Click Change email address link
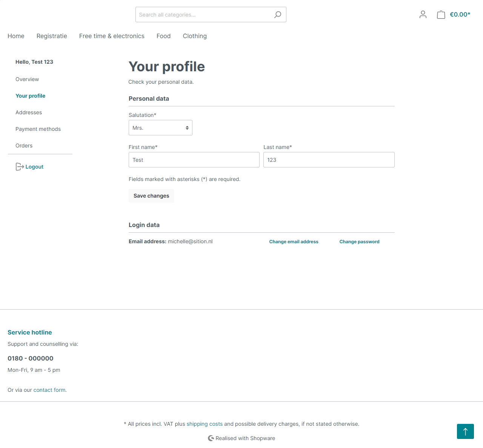 [294, 242]
